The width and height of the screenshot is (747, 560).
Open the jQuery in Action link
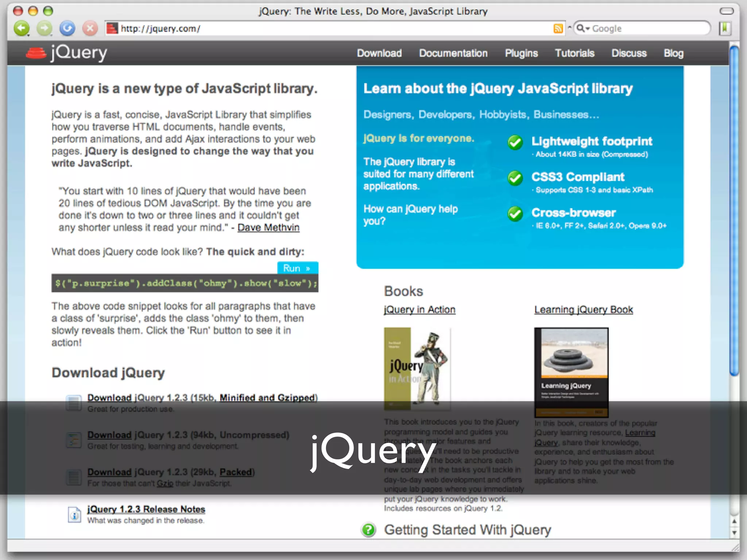click(x=419, y=310)
